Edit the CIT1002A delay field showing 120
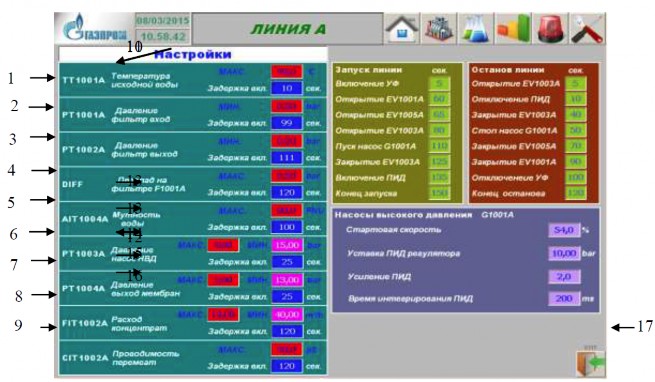The height and width of the screenshot is (382, 655). click(x=286, y=366)
